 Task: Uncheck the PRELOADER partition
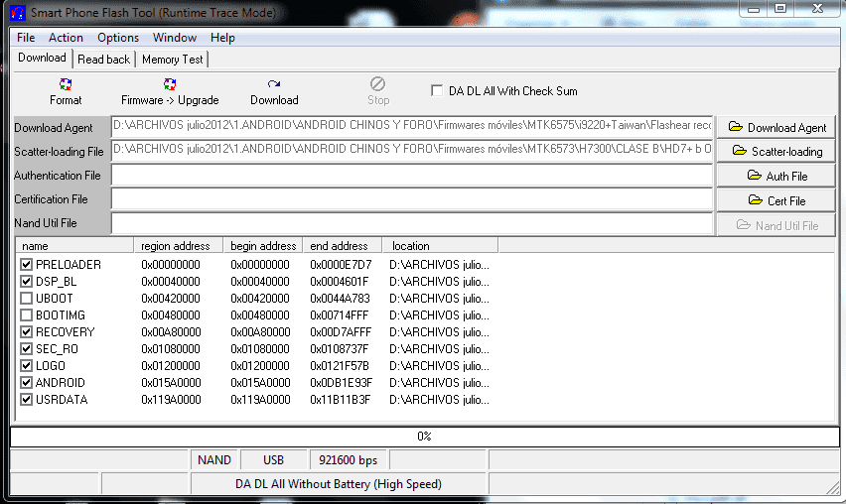tap(26, 265)
